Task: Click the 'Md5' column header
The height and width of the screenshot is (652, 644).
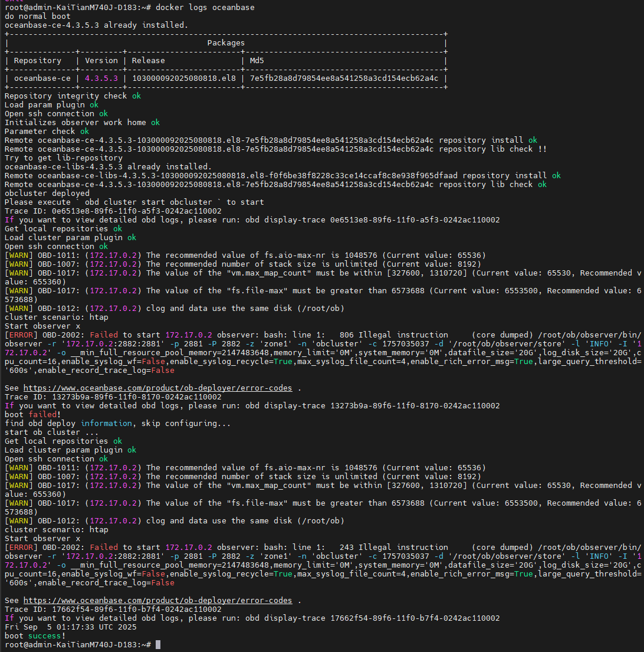Action: [257, 60]
